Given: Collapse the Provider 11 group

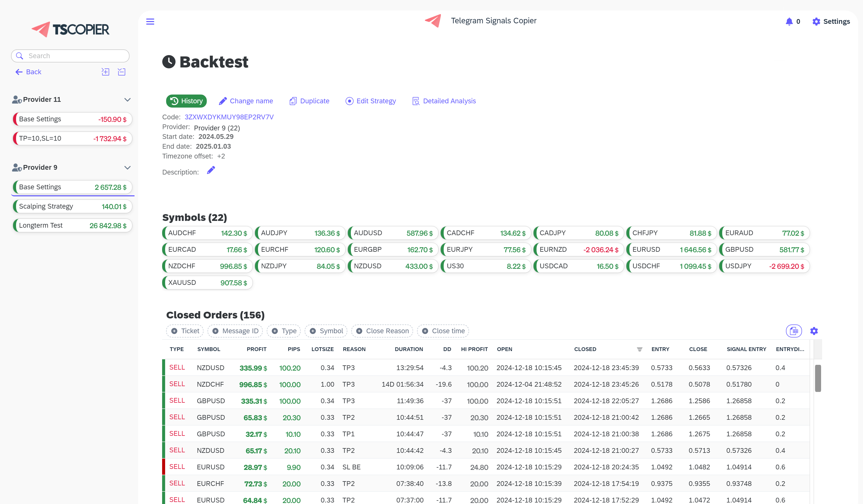Looking at the screenshot, I should pos(127,100).
